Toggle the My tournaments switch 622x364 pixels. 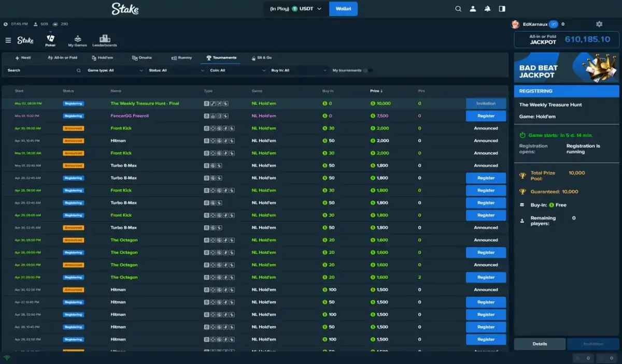coord(367,70)
